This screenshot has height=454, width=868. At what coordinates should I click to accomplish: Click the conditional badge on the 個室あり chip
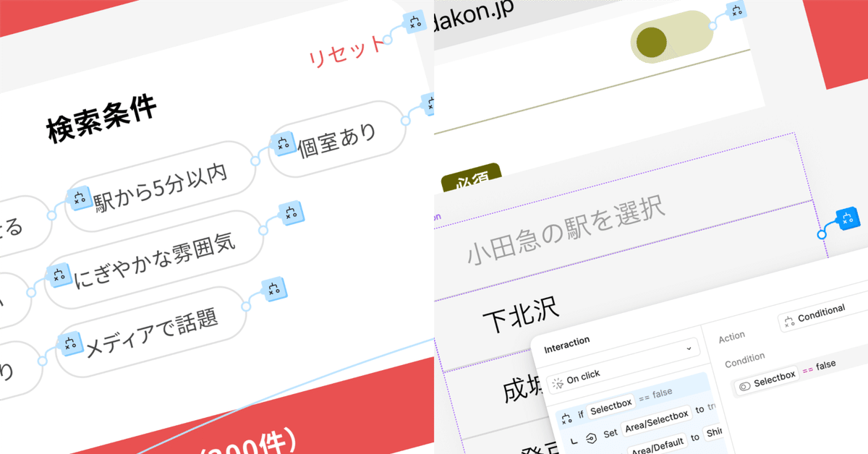[285, 142]
